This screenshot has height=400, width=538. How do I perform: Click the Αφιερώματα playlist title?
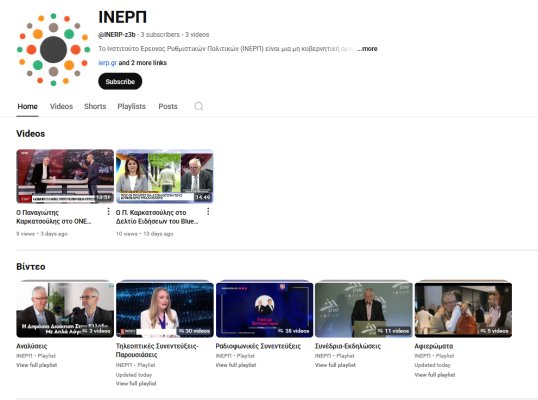coord(434,346)
